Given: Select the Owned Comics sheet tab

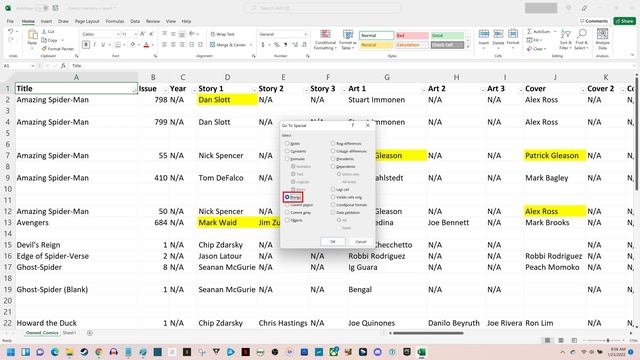Looking at the screenshot, I should tap(42, 333).
